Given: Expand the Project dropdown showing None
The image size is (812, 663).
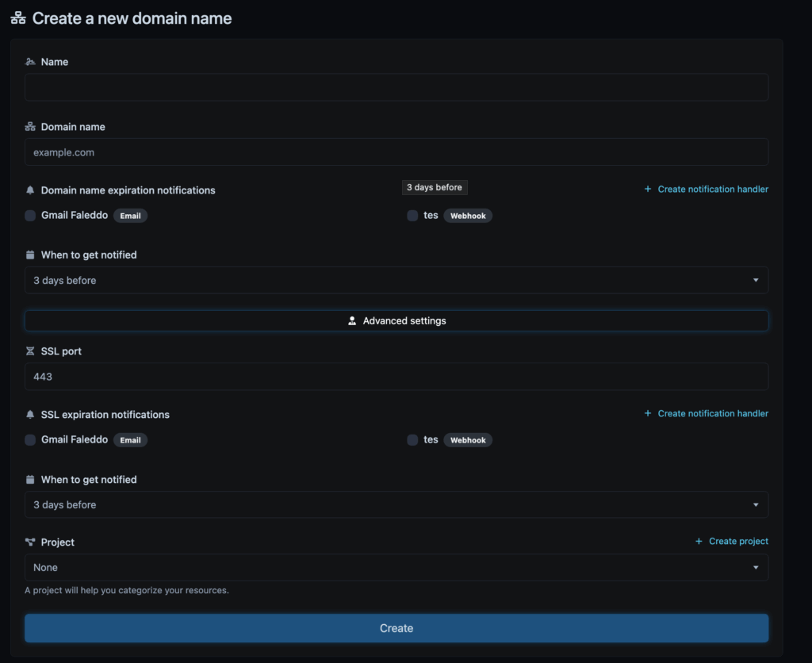Looking at the screenshot, I should click(x=396, y=567).
